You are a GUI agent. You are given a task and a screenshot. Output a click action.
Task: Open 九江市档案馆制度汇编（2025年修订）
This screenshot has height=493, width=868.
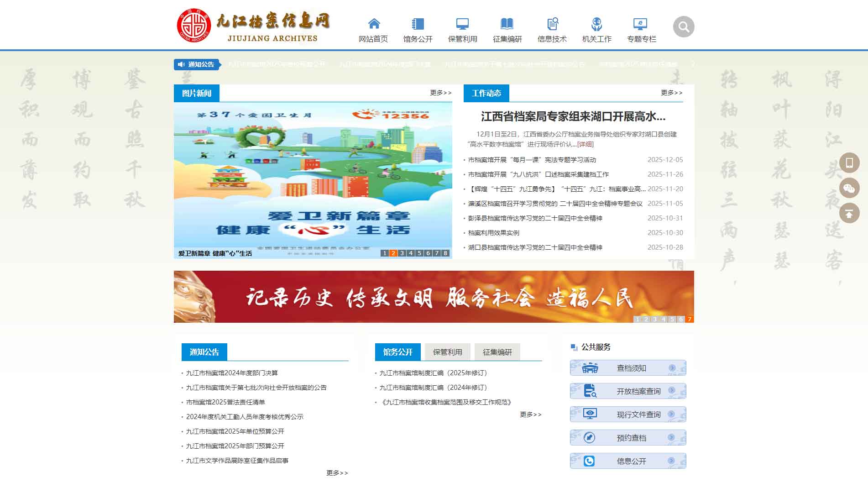pyautogui.click(x=435, y=373)
